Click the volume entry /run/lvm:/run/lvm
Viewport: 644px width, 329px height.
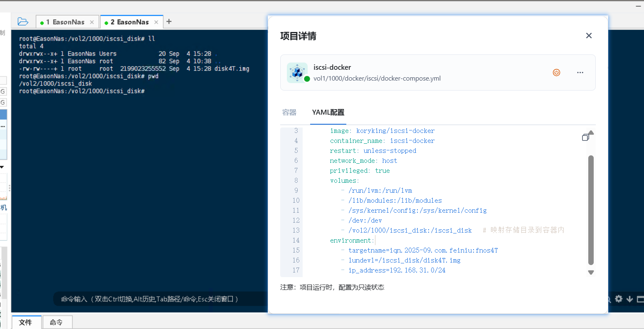[380, 191]
